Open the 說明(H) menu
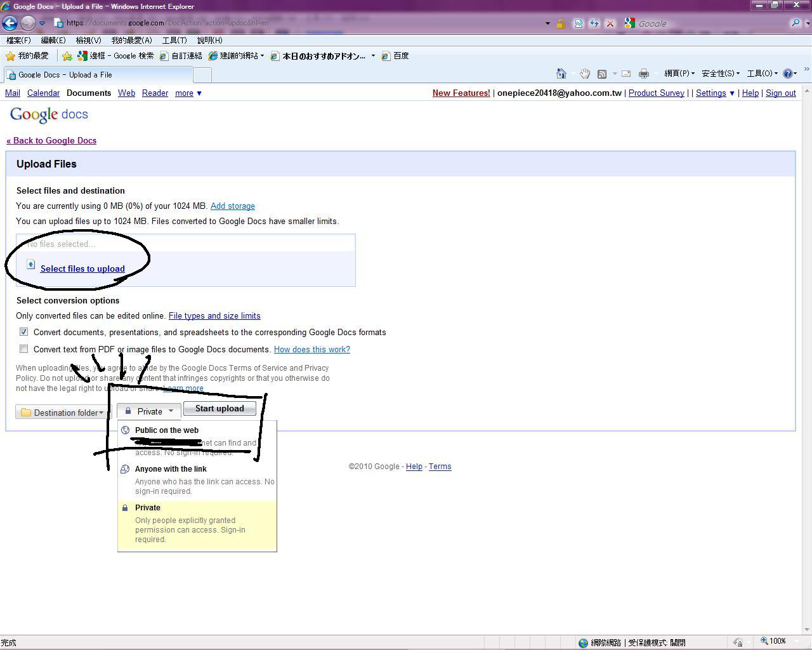Screen dimensions: 812x650 [210, 40]
